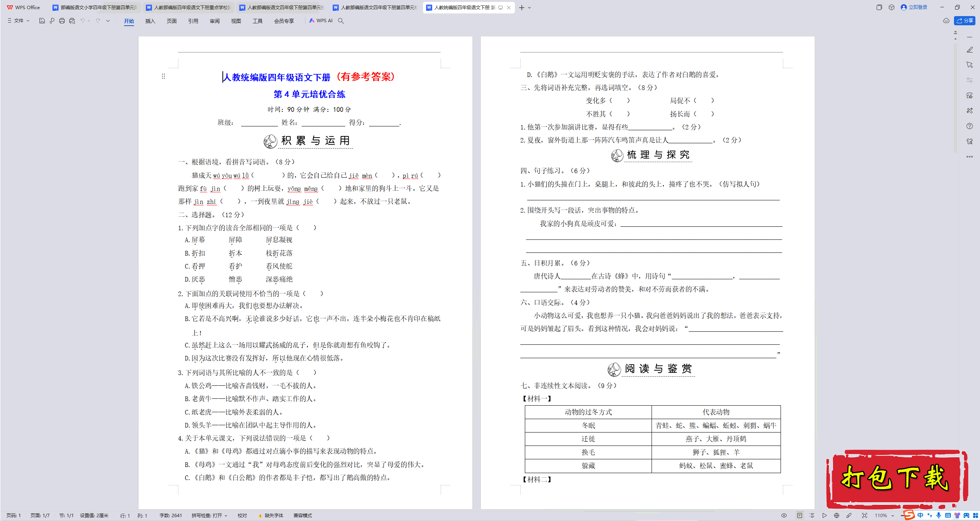Viewport: 980px width, 521px height.
Task: Switch to web layout globe icon
Action: (x=837, y=516)
